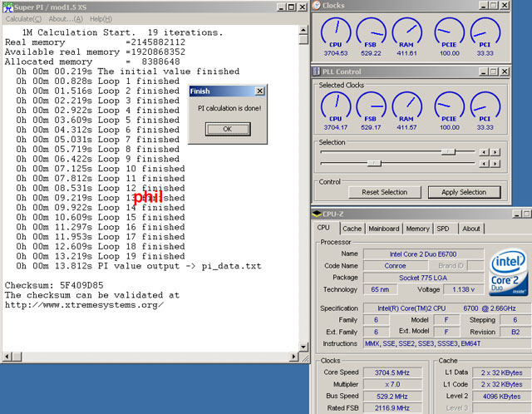Click the PI value output pi_data.txt line

(x=139, y=266)
